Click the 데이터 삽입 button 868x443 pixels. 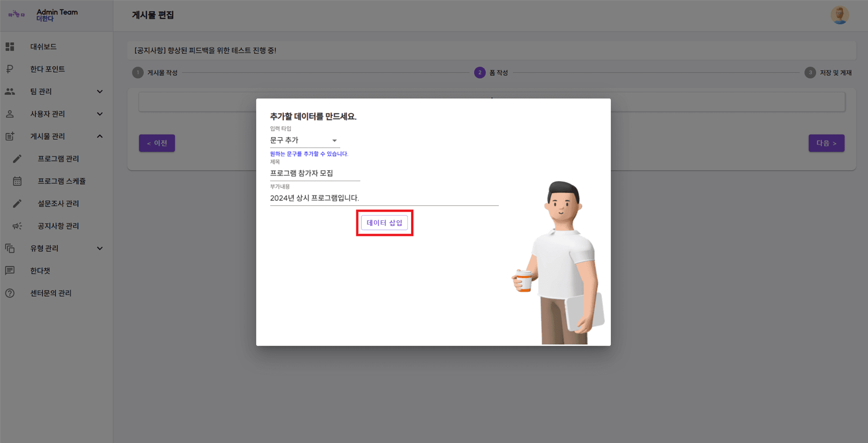click(384, 223)
